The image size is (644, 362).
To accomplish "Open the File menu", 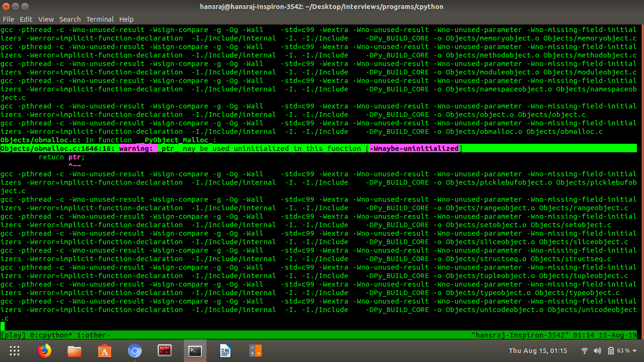I will click(x=8, y=19).
